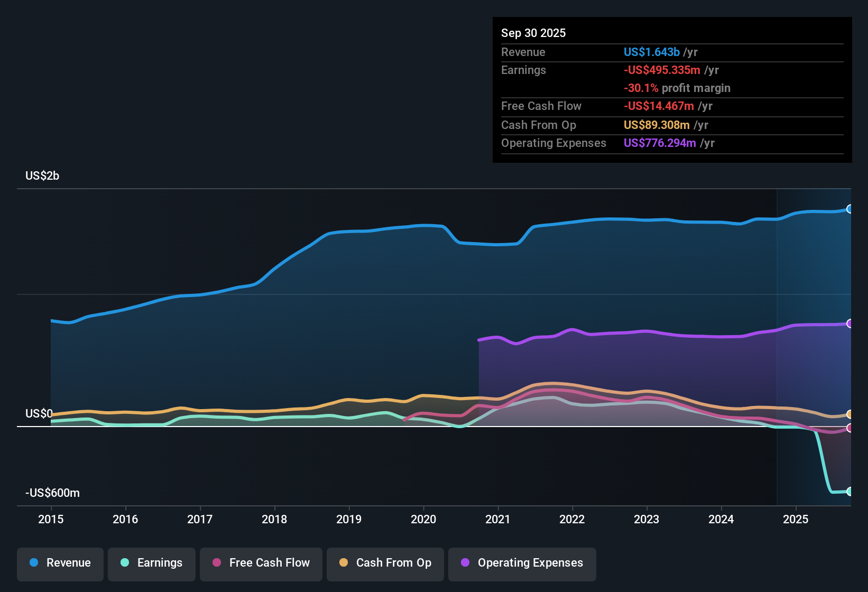868x592 pixels.
Task: Click the 2021 year label on the axis
Action: (498, 520)
